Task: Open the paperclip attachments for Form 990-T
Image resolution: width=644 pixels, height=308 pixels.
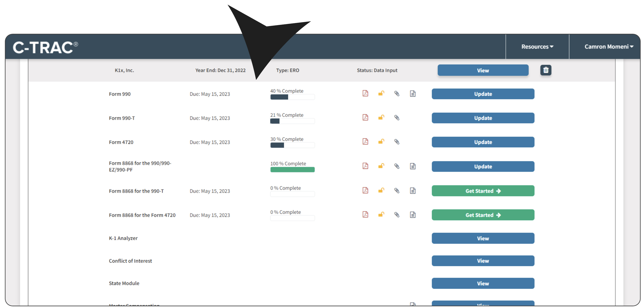Action: tap(397, 118)
